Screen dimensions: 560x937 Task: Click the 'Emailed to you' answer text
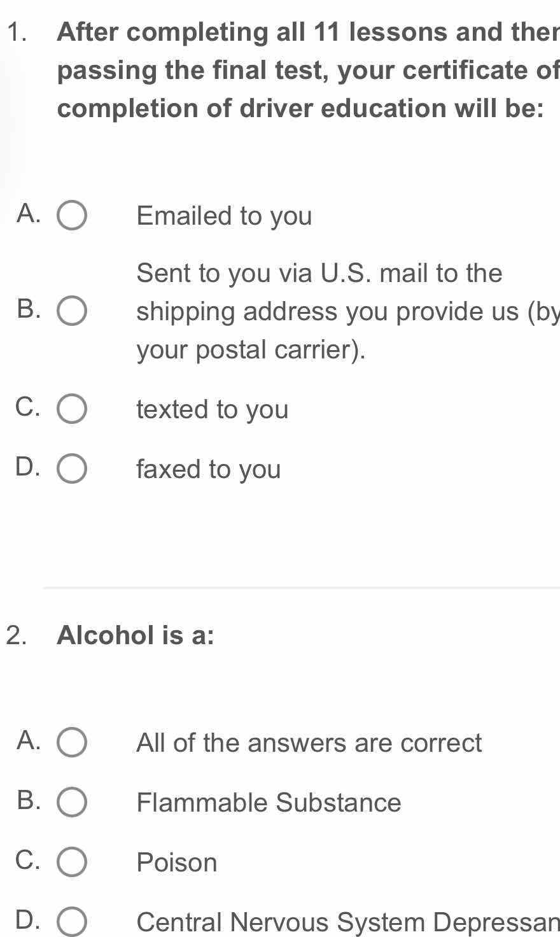(x=225, y=216)
